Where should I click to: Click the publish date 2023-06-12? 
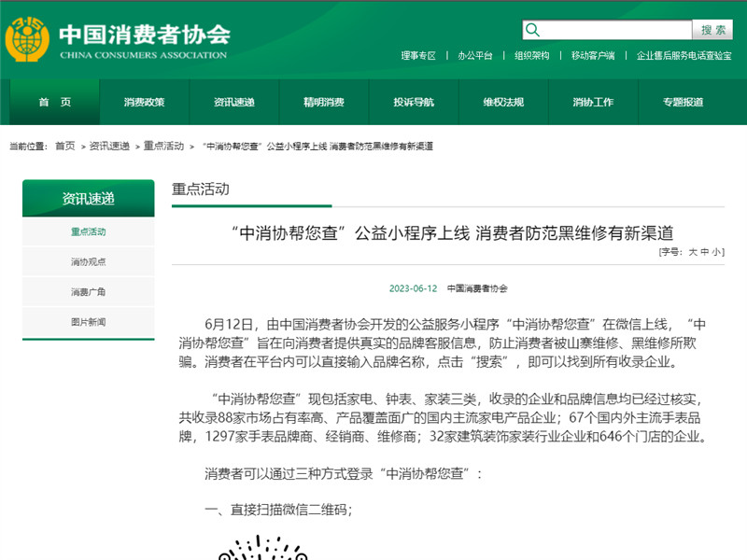point(413,288)
